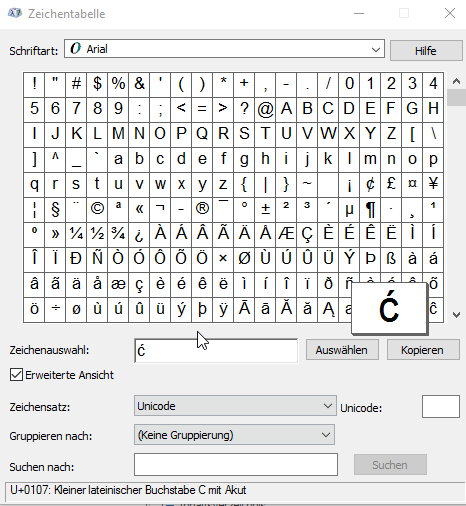Pick the lowercase ø with stroke cell

coord(76,309)
